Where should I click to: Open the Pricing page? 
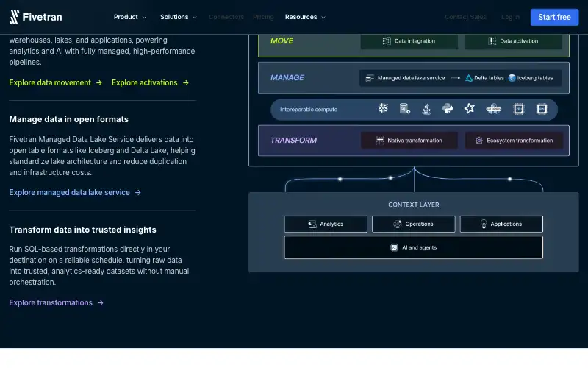(x=263, y=17)
